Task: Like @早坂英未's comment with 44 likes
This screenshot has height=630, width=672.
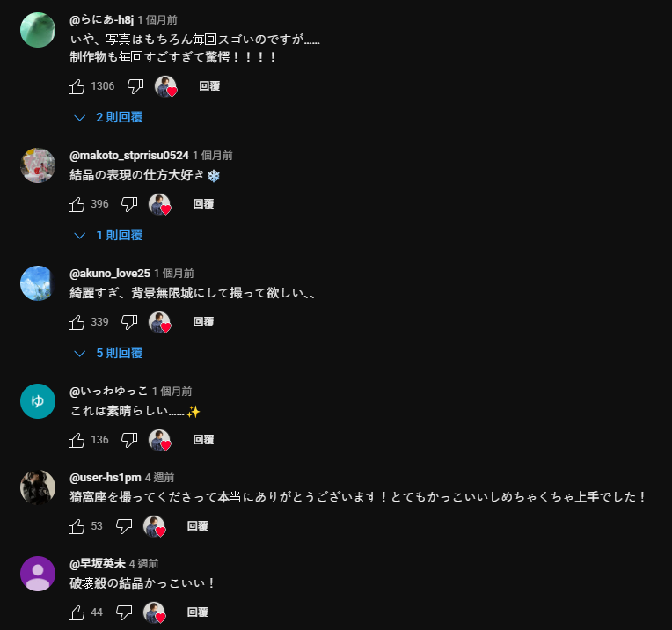Action: 77,613
